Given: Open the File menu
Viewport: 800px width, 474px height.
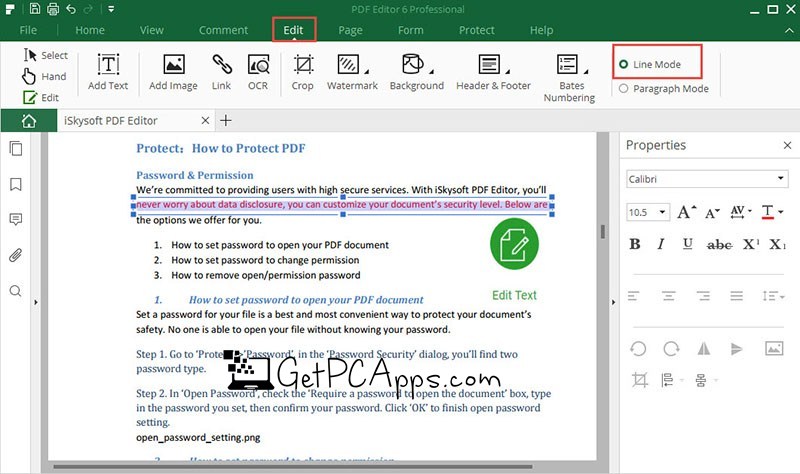Looking at the screenshot, I should coord(28,30).
